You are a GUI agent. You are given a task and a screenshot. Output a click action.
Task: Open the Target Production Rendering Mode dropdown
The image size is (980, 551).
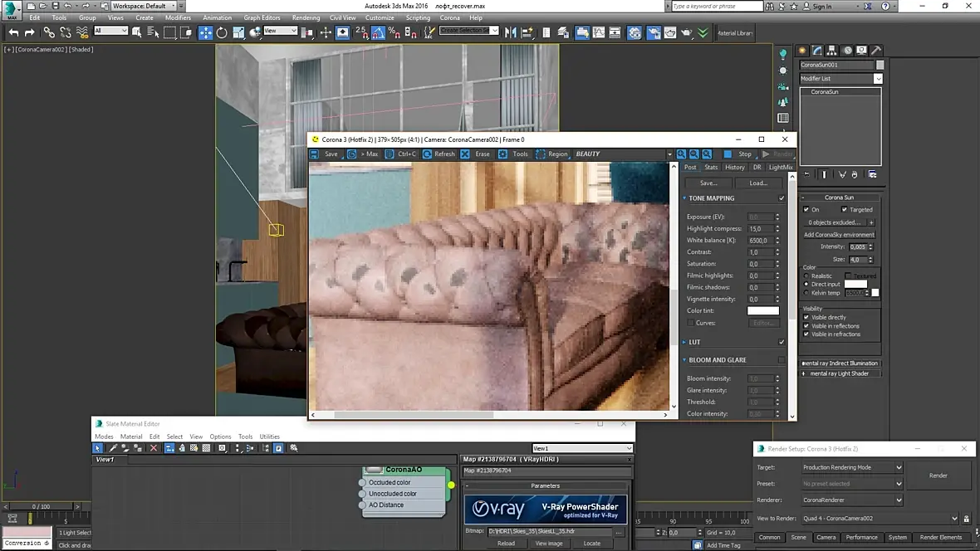852,467
